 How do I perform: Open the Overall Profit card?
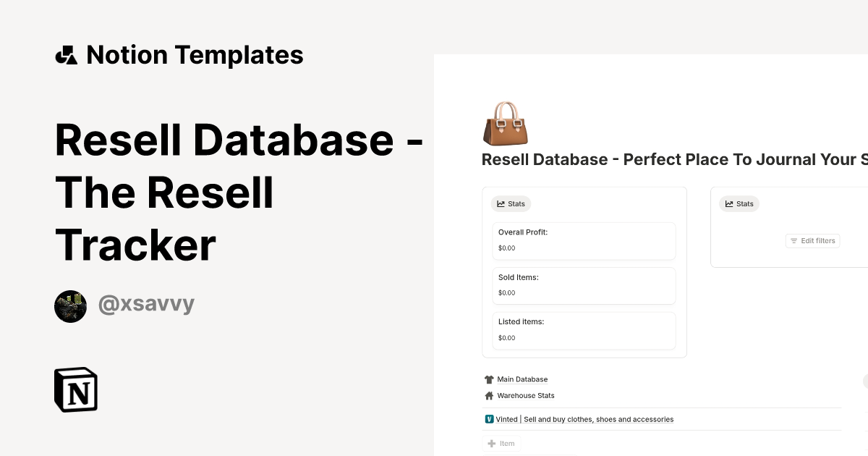[584, 240]
